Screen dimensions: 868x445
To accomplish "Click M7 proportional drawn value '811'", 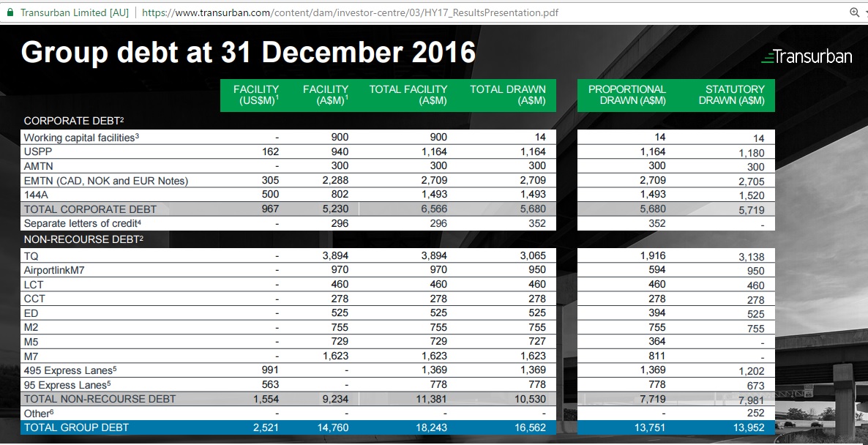I will [657, 355].
